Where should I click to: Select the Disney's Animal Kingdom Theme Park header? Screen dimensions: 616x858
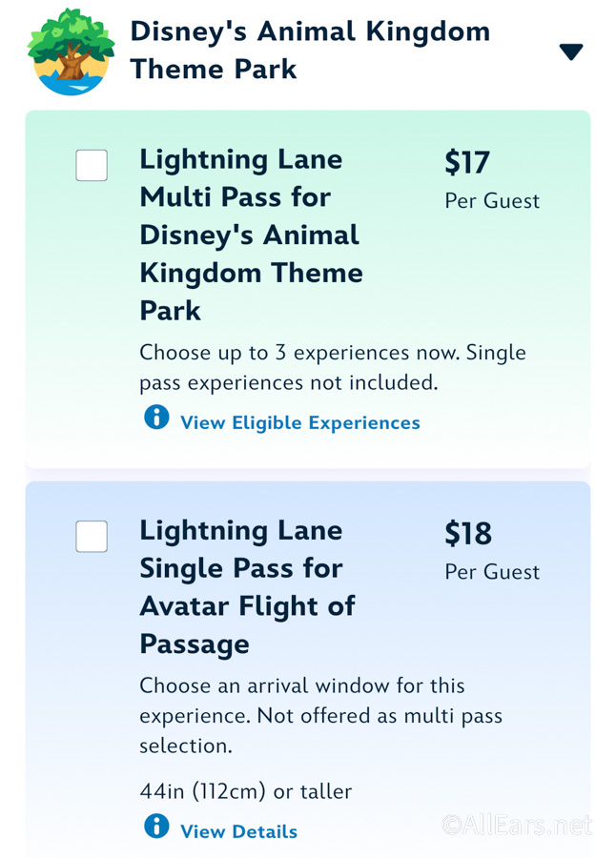(310, 51)
